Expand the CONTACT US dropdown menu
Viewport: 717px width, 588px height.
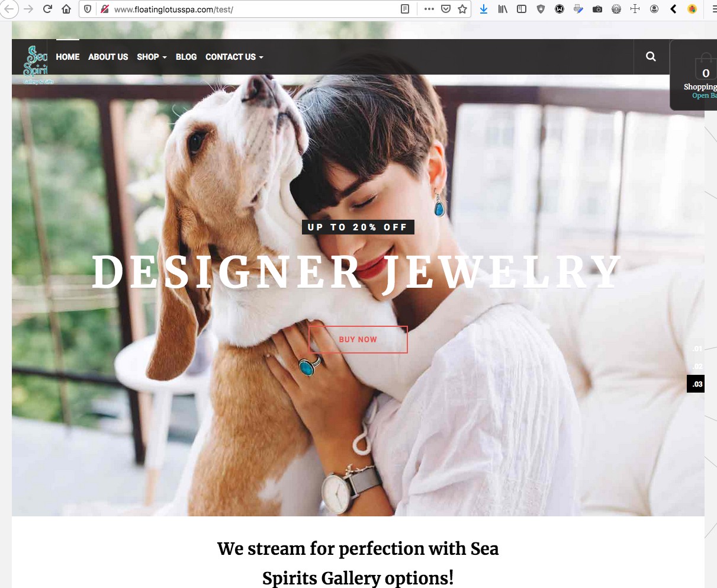tap(234, 57)
